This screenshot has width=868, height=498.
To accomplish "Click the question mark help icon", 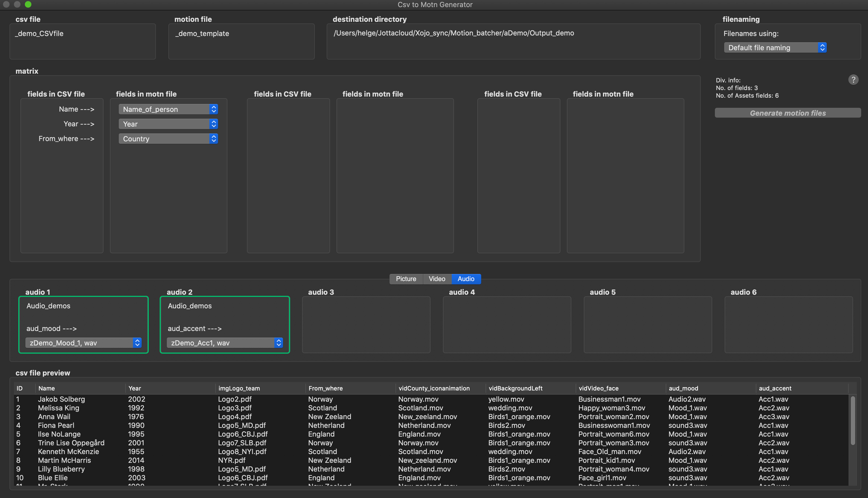I will 853,80.
